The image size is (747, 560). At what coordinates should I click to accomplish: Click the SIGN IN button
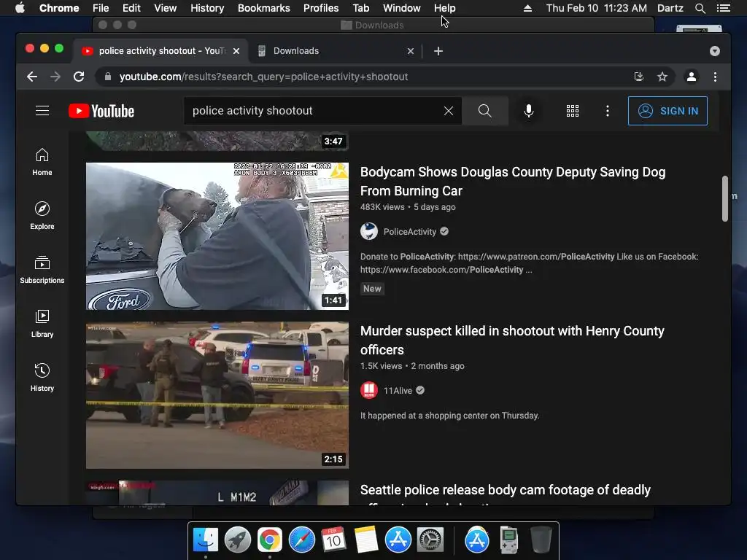(x=667, y=111)
